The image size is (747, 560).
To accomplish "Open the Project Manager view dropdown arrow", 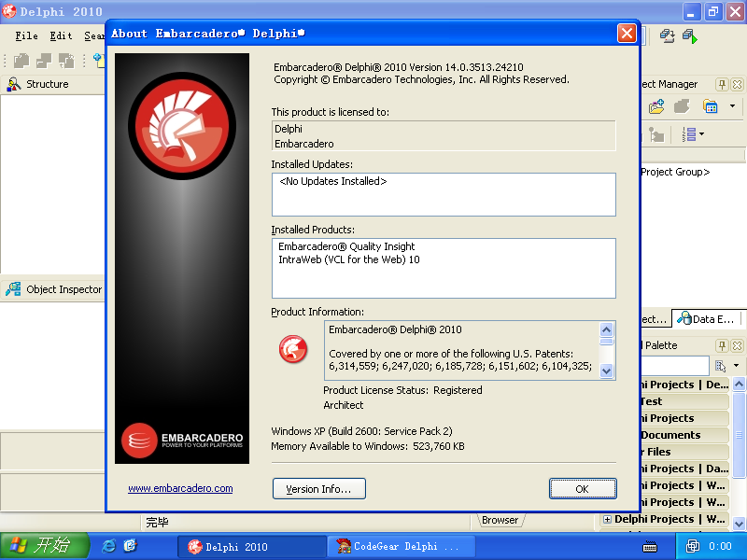I will (733, 107).
